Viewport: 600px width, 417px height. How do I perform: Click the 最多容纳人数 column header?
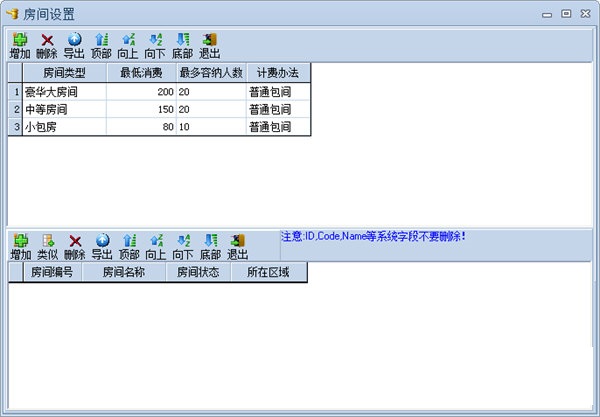[x=211, y=73]
